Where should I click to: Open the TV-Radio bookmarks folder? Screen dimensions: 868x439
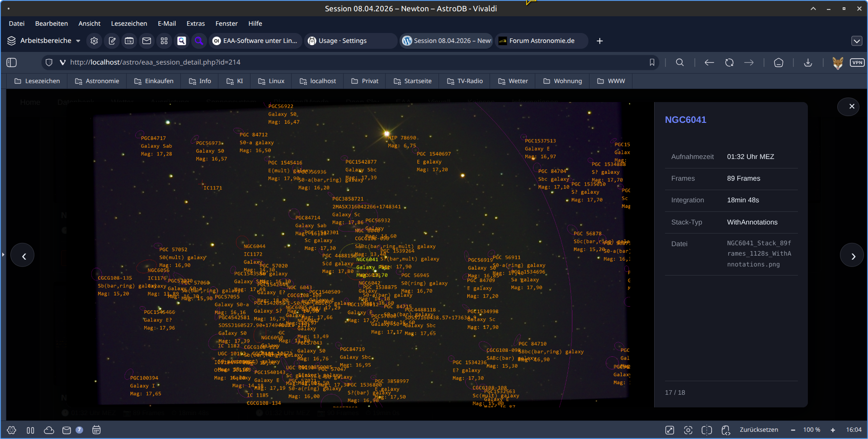tap(465, 81)
